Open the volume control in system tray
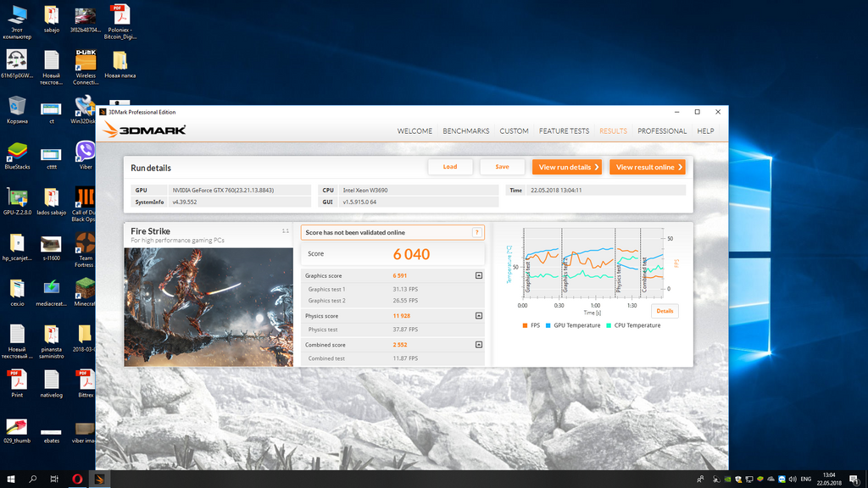The image size is (868, 488). [793, 480]
